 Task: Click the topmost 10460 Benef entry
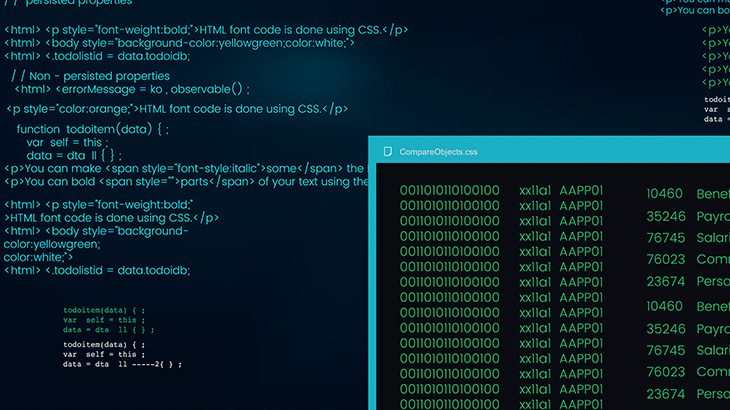coord(688,194)
